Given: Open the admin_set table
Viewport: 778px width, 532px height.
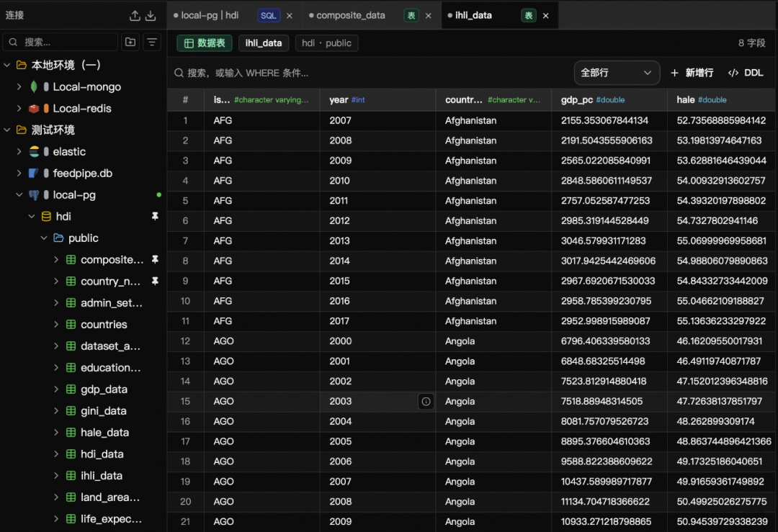Looking at the screenshot, I should 112,303.
